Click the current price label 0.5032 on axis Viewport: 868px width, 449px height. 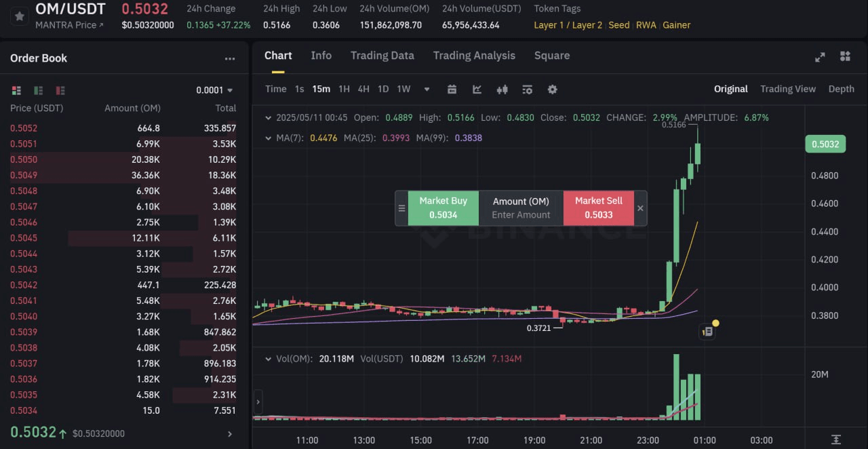click(x=825, y=144)
